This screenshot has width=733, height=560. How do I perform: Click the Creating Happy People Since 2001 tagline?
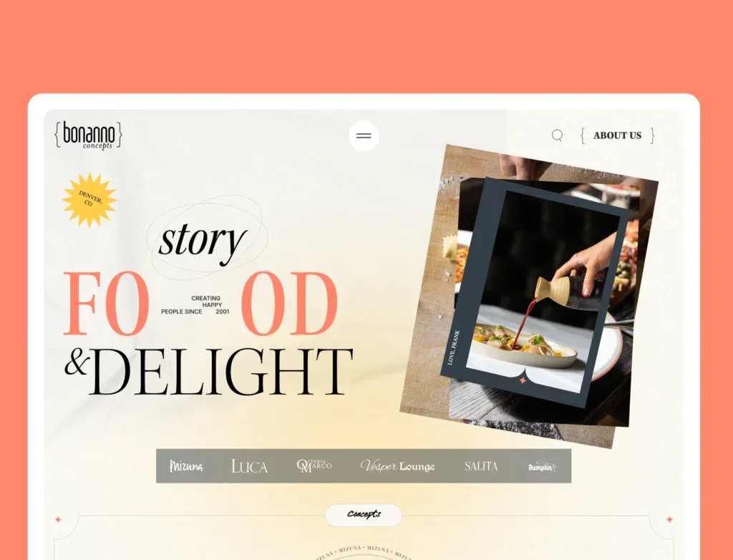point(195,304)
